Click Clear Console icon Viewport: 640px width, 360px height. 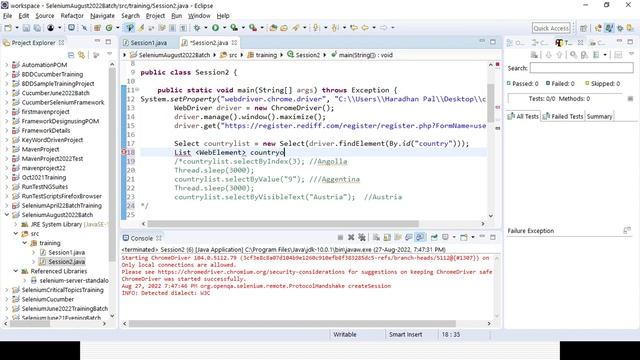coord(376,238)
